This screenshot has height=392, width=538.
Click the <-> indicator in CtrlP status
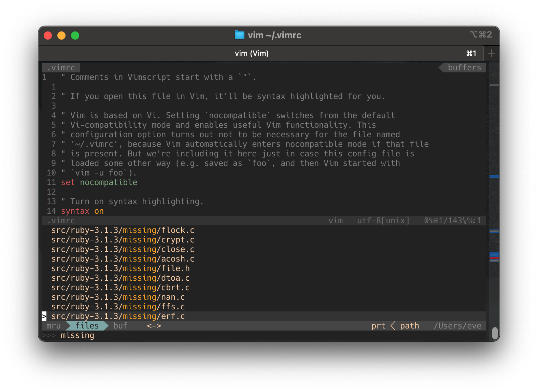[154, 326]
